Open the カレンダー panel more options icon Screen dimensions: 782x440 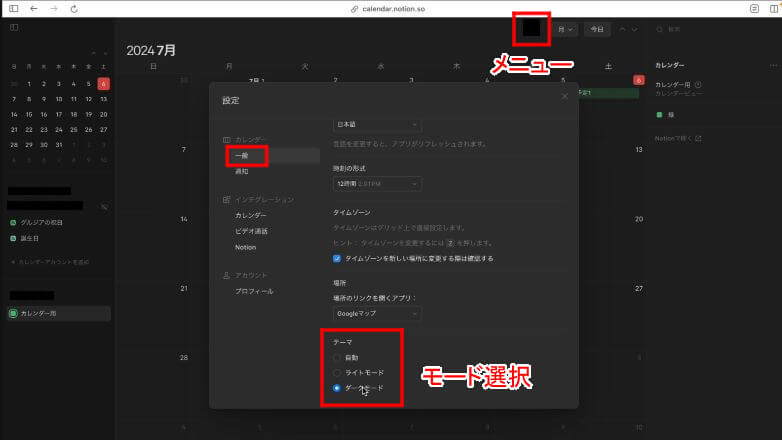tap(773, 65)
